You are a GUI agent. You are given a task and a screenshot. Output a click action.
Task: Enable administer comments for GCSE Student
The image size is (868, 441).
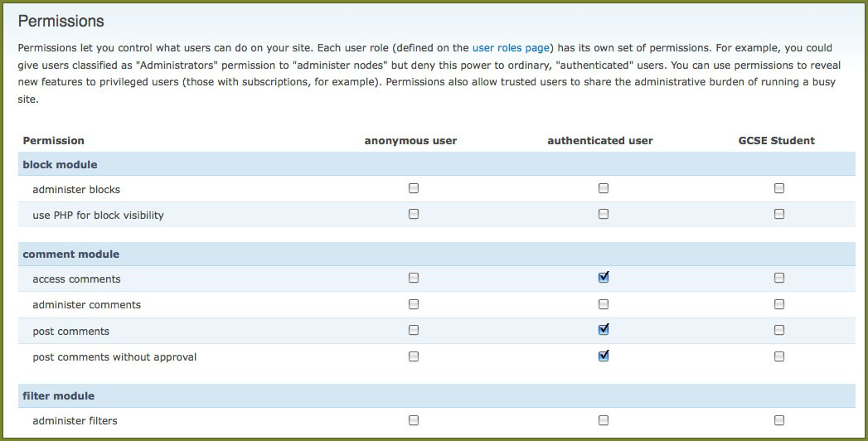tap(779, 304)
